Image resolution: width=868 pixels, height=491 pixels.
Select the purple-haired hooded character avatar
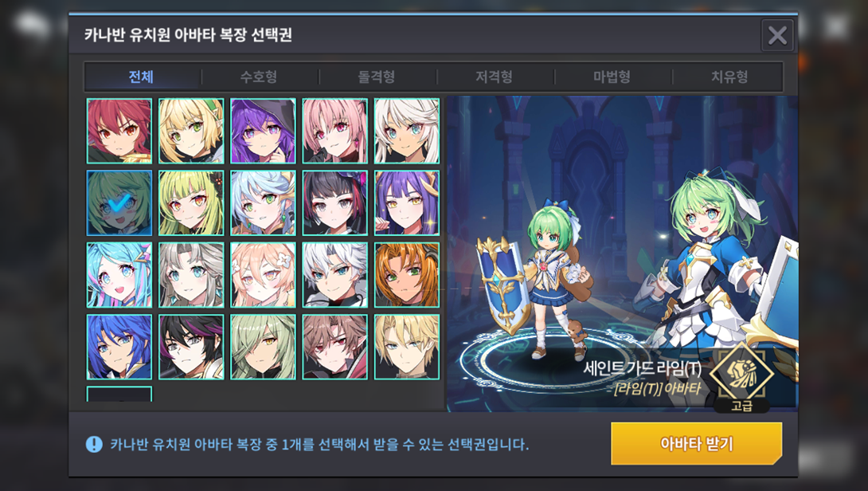pyautogui.click(x=263, y=131)
